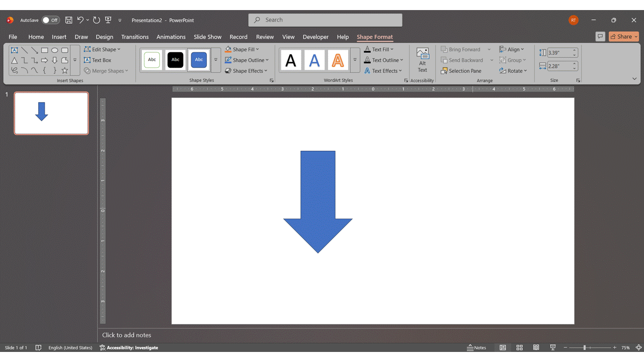Select the Down Arrow shape in the gallery

(54, 60)
